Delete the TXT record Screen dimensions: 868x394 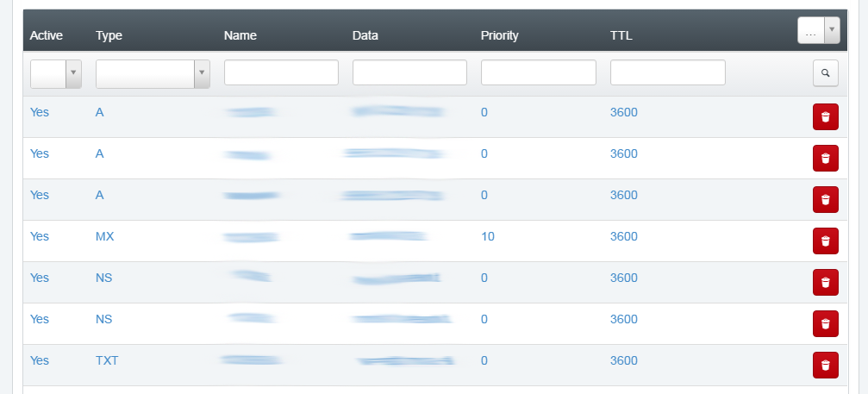[826, 366]
